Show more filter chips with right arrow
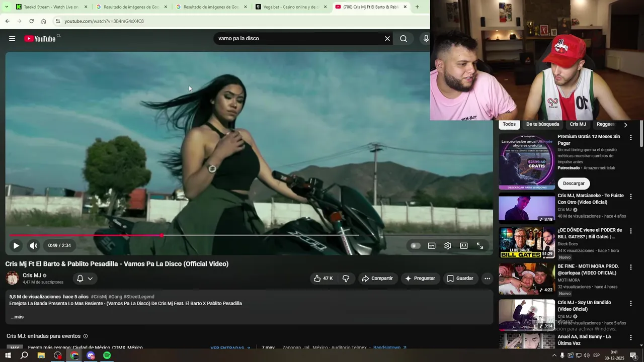 (x=625, y=125)
